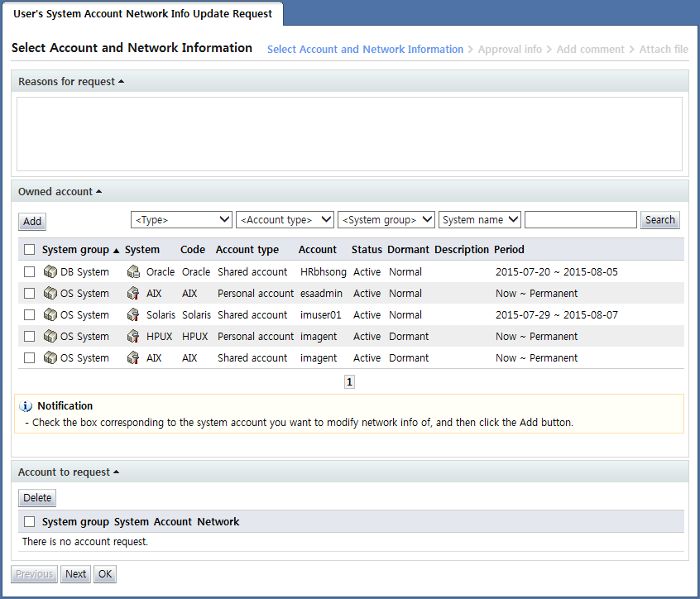Screen dimensions: 700x599
Task: Open the <Type> filter dropdown
Action: [182, 220]
